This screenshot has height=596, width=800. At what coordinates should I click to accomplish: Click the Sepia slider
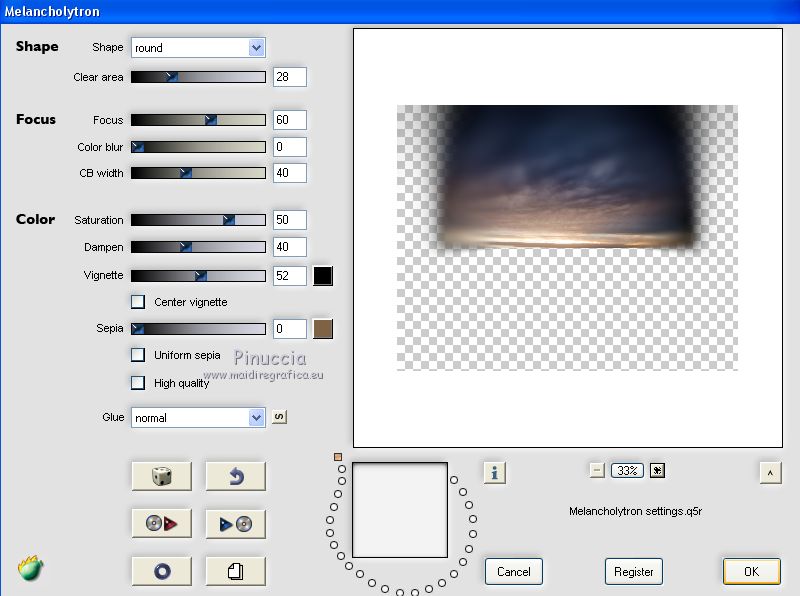[x=198, y=329]
